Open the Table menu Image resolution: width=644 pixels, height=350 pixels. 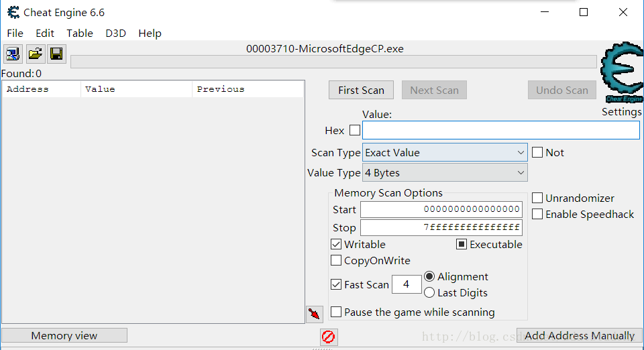click(80, 34)
